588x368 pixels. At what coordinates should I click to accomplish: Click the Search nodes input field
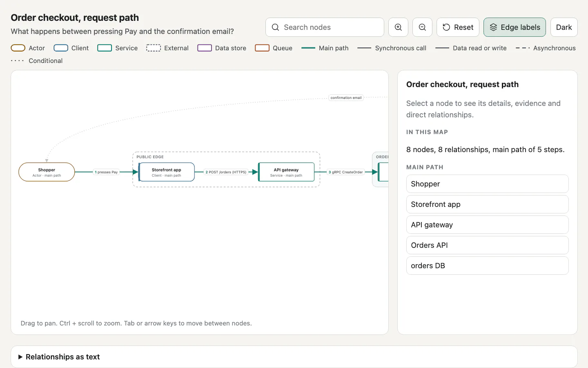pyautogui.click(x=325, y=27)
